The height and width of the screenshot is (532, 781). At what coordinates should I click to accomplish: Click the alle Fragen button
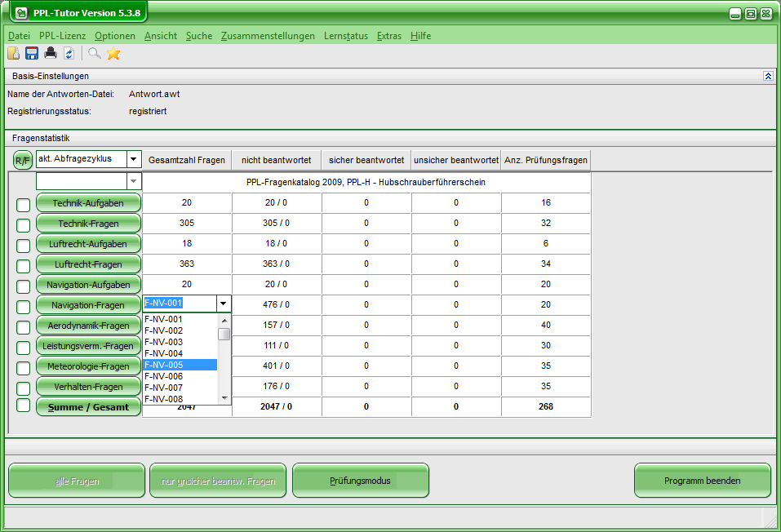[77, 481]
